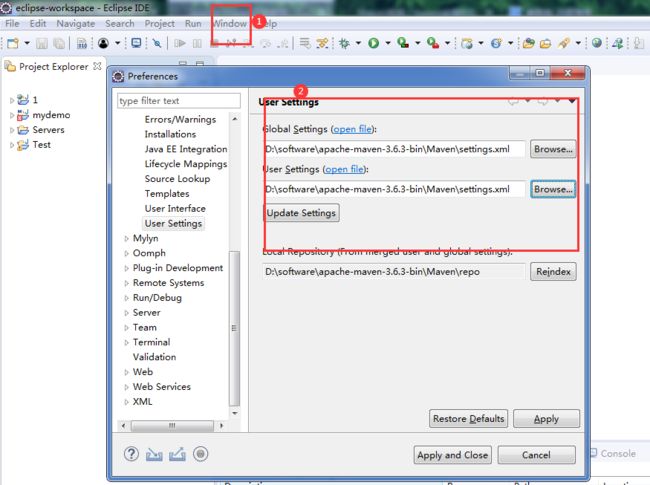Image resolution: width=650 pixels, height=485 pixels.
Task: Open the Search menu
Action: pos(119,24)
